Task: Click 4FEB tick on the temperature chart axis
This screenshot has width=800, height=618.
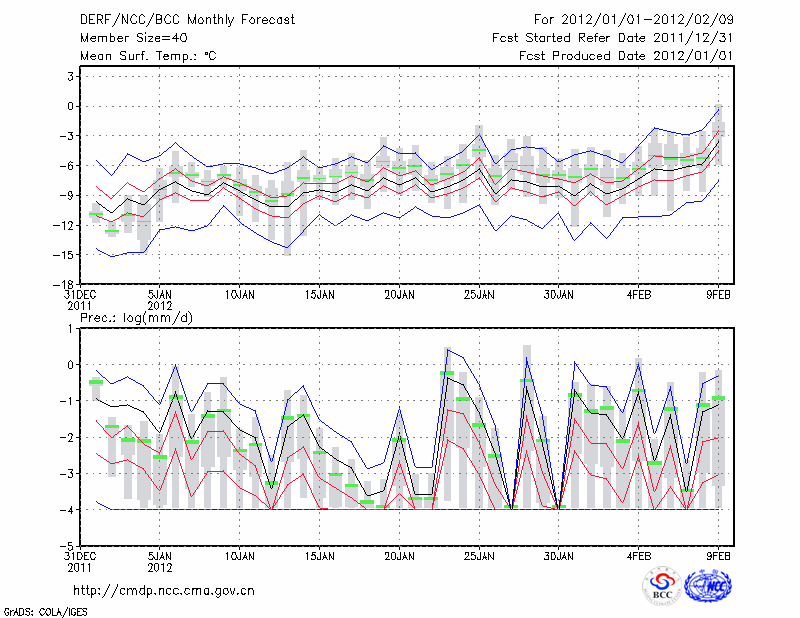Action: [x=640, y=295]
